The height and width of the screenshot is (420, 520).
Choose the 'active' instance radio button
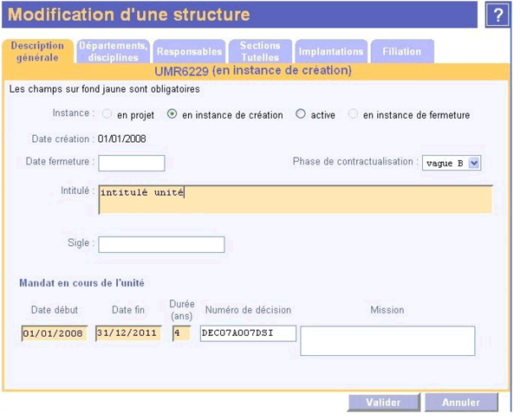[301, 114]
